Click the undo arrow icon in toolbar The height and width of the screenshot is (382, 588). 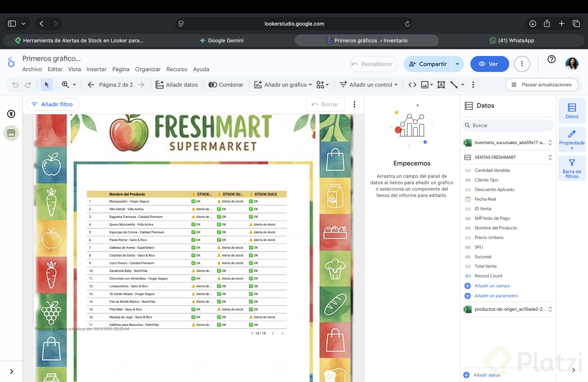click(15, 85)
